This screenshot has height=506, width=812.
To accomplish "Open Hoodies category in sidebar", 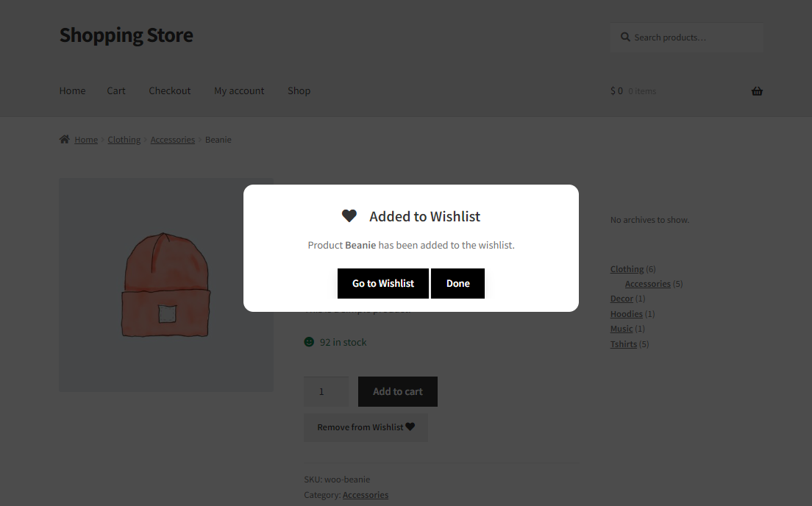I will pos(626,314).
